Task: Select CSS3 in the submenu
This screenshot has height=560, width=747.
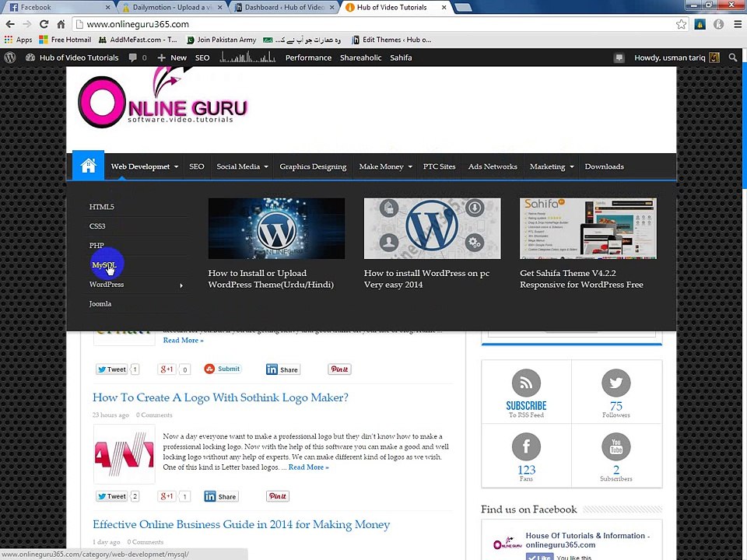Action: coord(97,226)
